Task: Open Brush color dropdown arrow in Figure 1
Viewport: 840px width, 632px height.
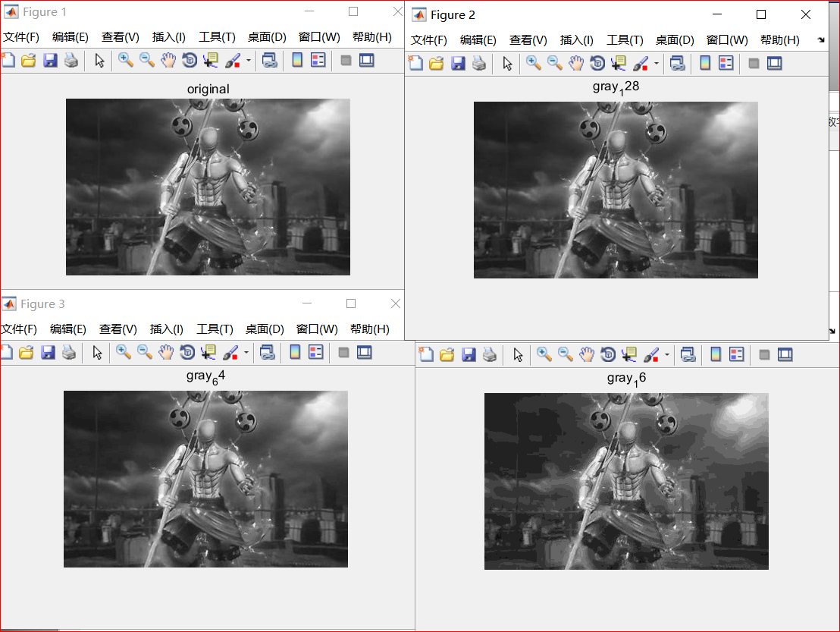Action: tap(249, 61)
